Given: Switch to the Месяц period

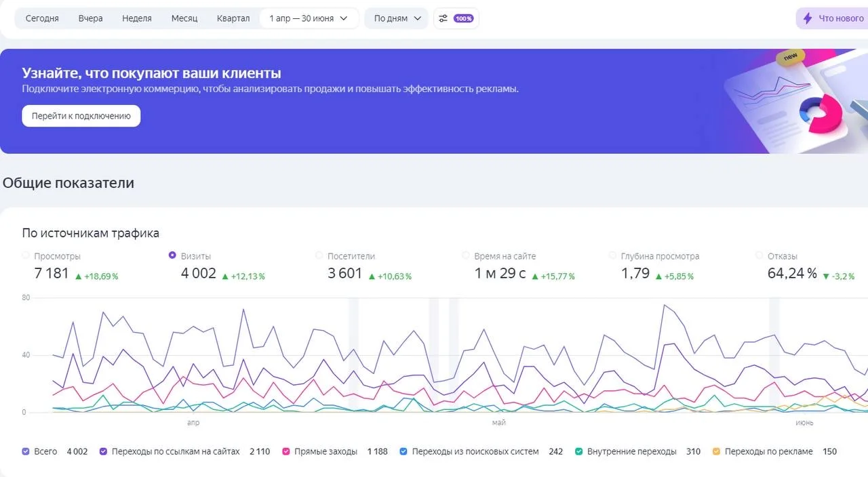Looking at the screenshot, I should click(x=184, y=18).
